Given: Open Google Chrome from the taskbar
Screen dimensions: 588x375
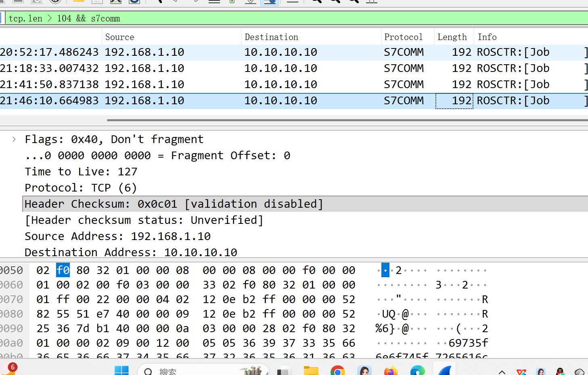Looking at the screenshot, I should click(x=337, y=371).
